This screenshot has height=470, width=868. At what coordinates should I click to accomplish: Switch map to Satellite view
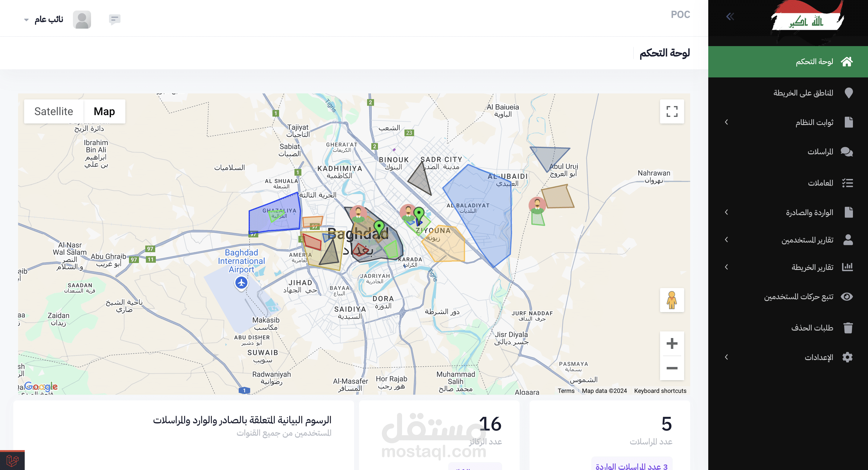54,111
